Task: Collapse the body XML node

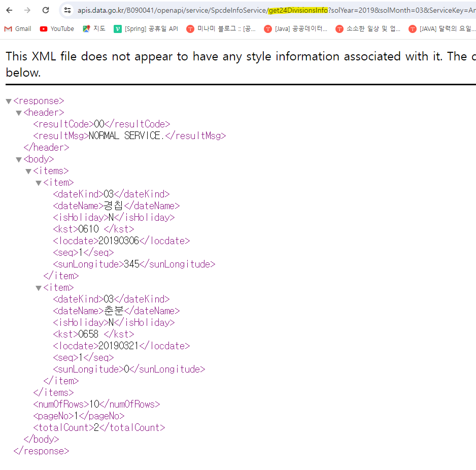Action: coord(18,160)
